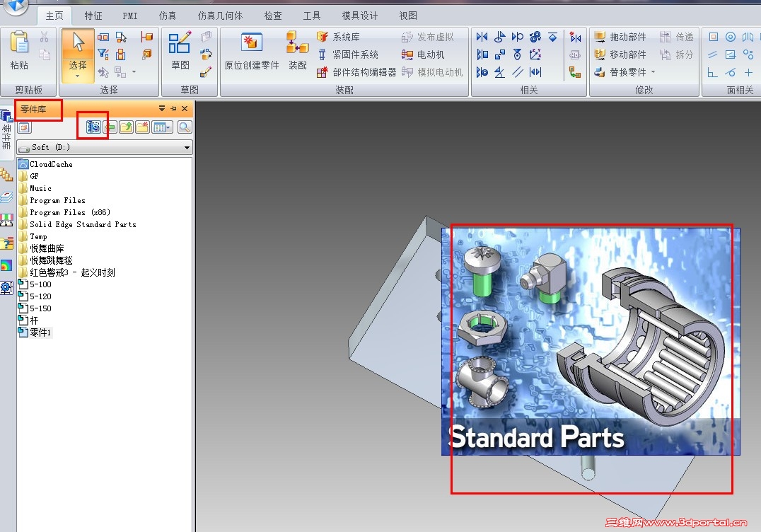761x532 pixels.
Task: Click the Mate relationship icon
Action: pyautogui.click(x=482, y=37)
